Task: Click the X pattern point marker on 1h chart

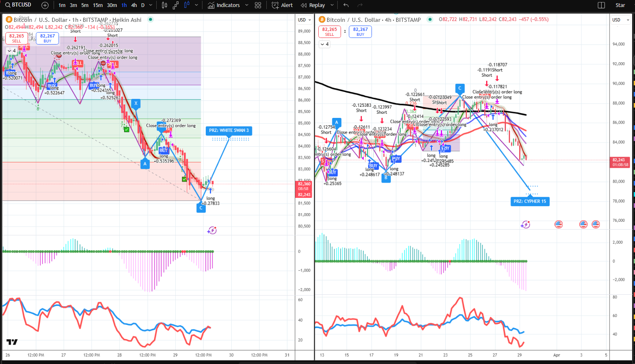Action: click(136, 103)
